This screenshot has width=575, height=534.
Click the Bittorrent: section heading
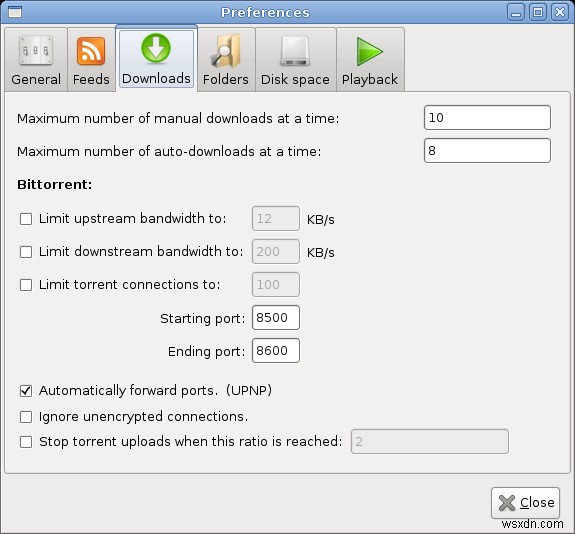[55, 184]
